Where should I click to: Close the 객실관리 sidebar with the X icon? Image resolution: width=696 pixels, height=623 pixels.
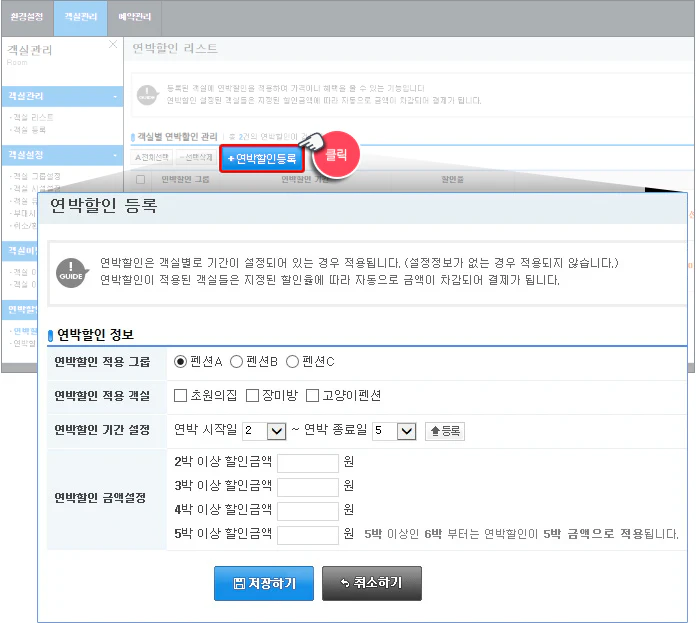click(113, 44)
